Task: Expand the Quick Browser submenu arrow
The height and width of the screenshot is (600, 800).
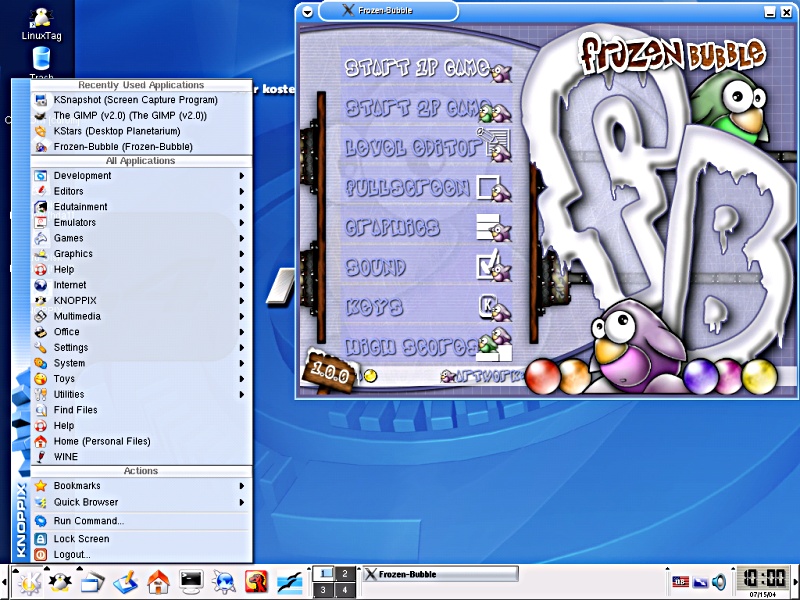Action: (x=242, y=502)
